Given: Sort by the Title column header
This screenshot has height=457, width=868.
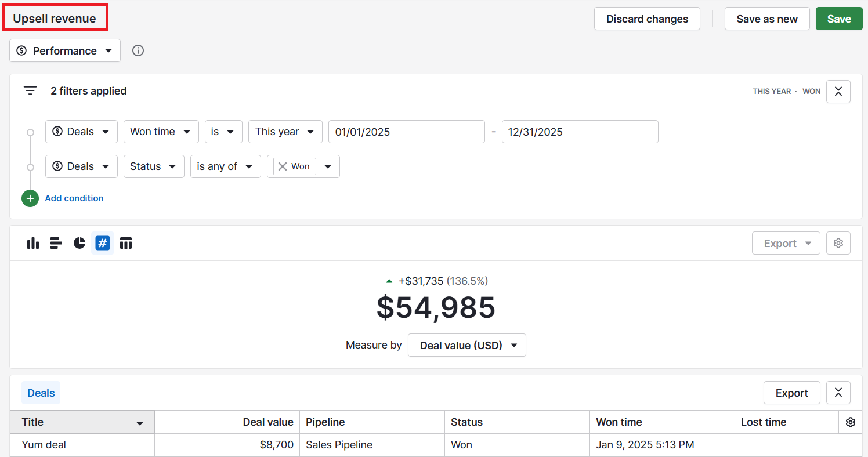Looking at the screenshot, I should click(x=82, y=422).
